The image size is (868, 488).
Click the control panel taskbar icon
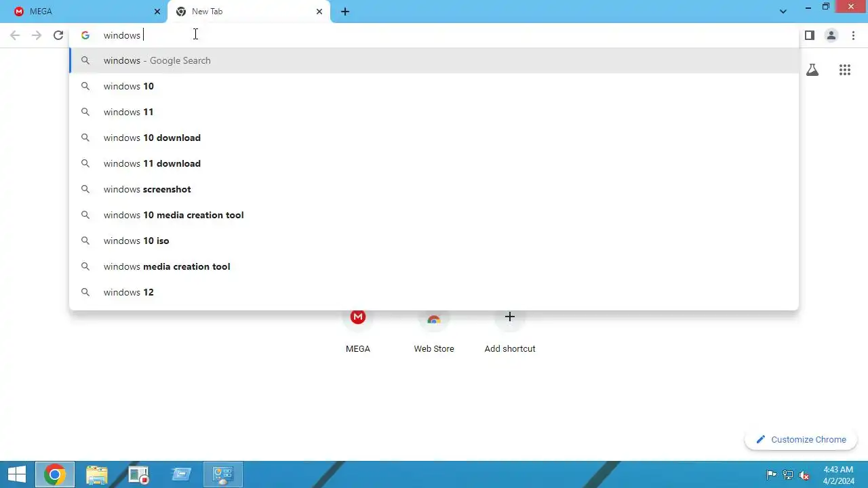(x=223, y=474)
